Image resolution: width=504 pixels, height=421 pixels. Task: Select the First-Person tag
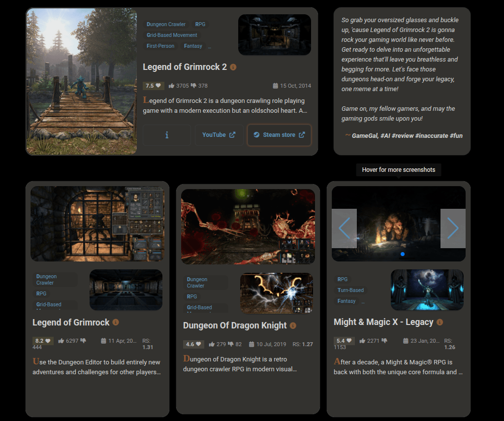pyautogui.click(x=160, y=46)
